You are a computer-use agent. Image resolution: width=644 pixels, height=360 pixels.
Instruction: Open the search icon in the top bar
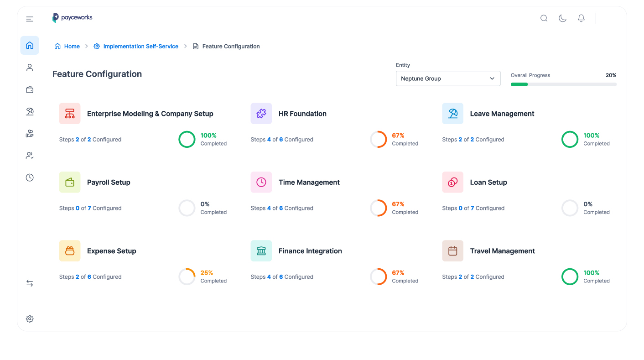point(544,18)
